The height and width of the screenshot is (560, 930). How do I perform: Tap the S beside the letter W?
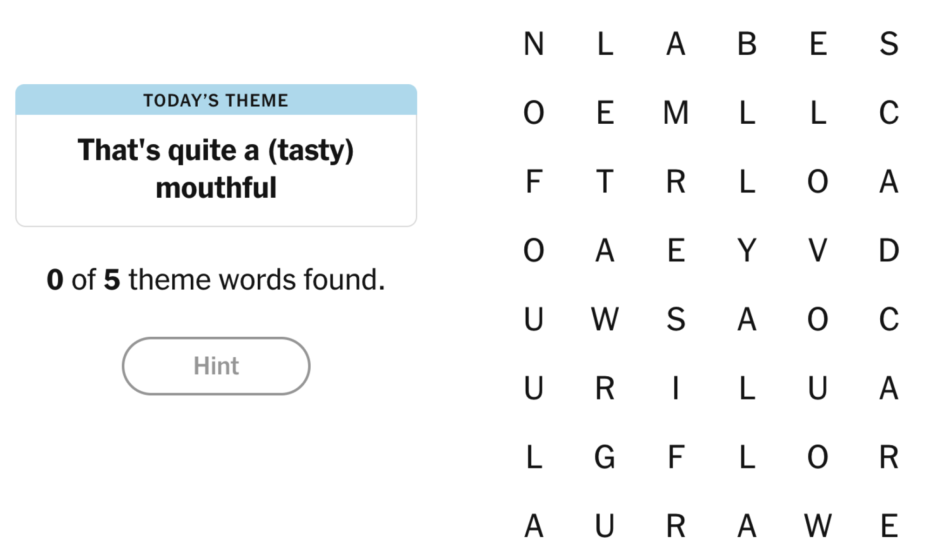click(x=676, y=319)
